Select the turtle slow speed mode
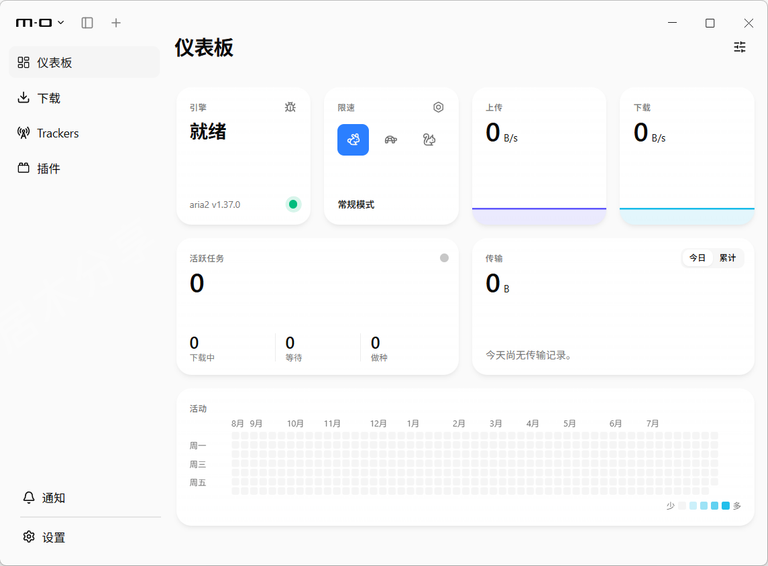 pyautogui.click(x=391, y=140)
